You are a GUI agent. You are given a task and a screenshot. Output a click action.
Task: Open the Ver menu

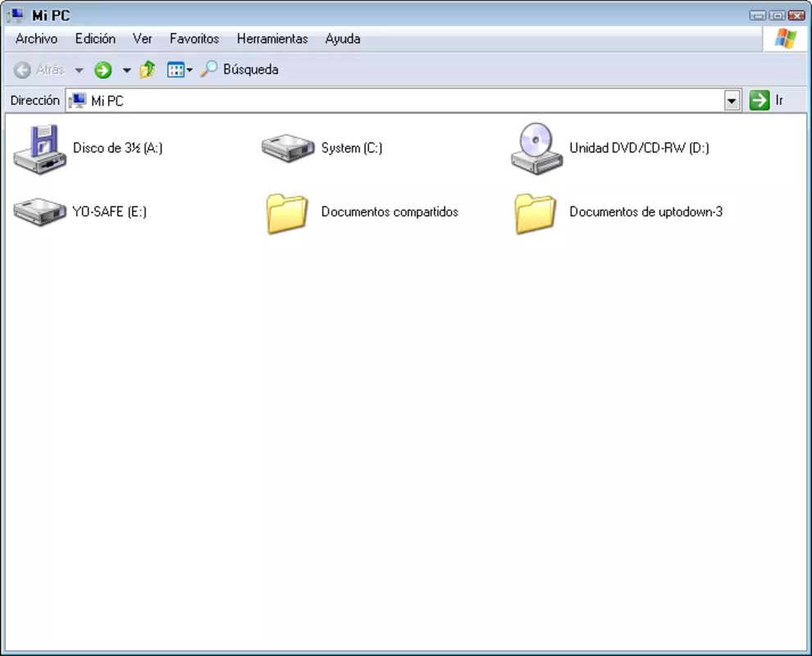[x=142, y=39]
